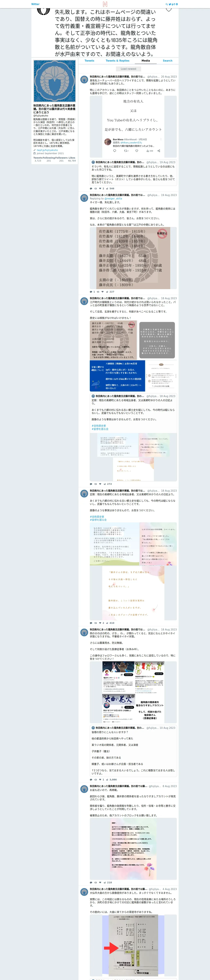Click the comment icon on the 546-view tweet

(91, 188)
